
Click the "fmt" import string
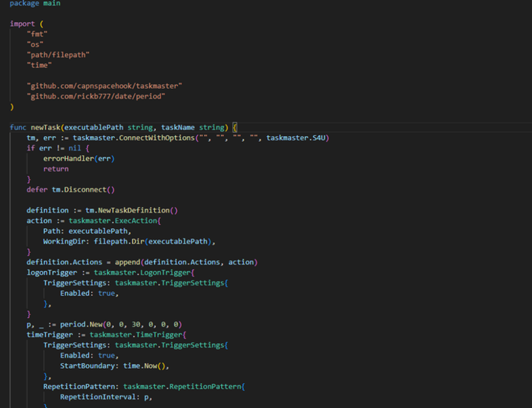pos(37,34)
